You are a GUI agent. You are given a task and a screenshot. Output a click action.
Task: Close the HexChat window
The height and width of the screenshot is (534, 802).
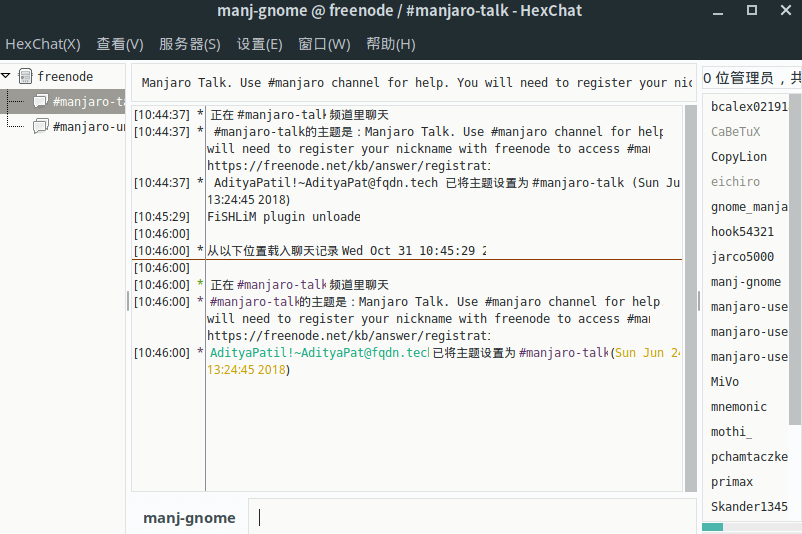786,10
